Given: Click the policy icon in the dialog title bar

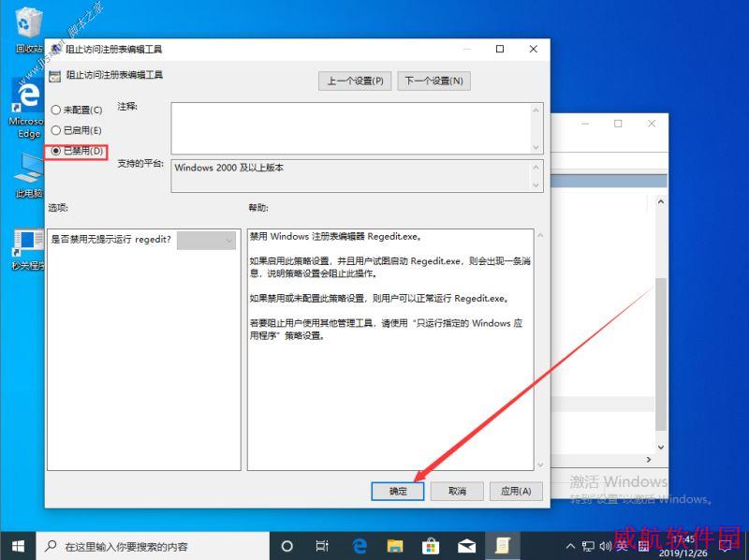Looking at the screenshot, I should coord(55,50).
